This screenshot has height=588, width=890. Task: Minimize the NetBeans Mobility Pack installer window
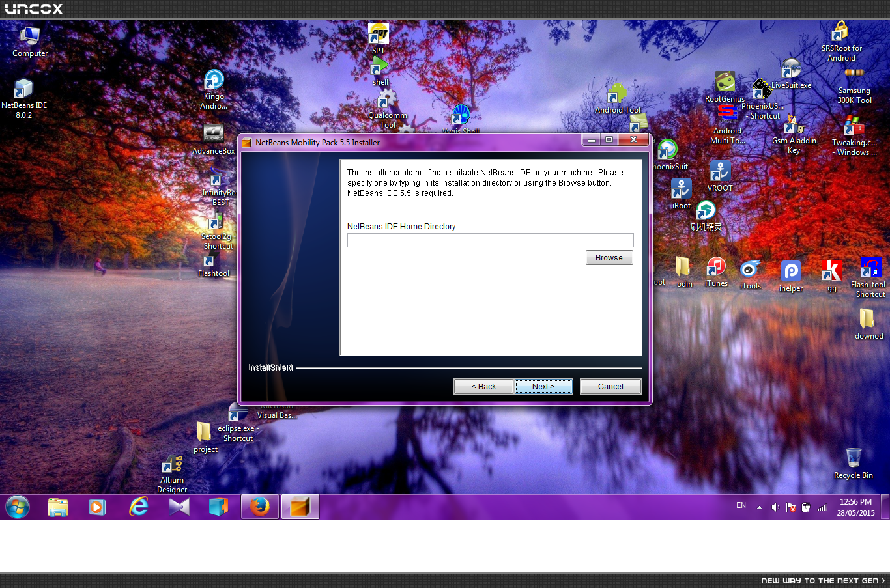pyautogui.click(x=591, y=140)
